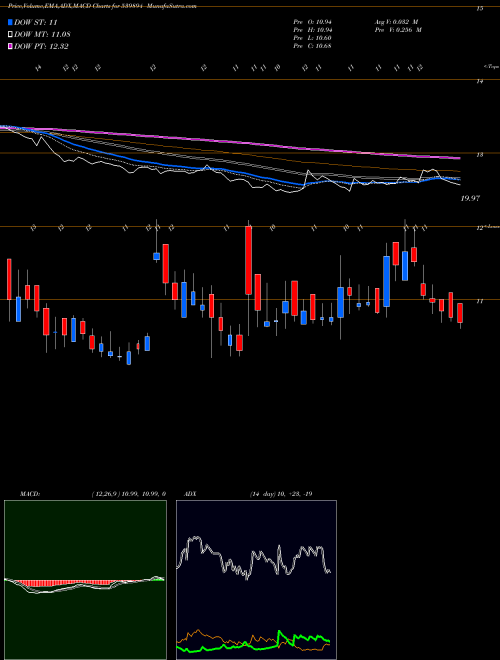500x660 pixels.
Task: Click the MACD (12,26,9) parameter values text
Action: [129, 494]
